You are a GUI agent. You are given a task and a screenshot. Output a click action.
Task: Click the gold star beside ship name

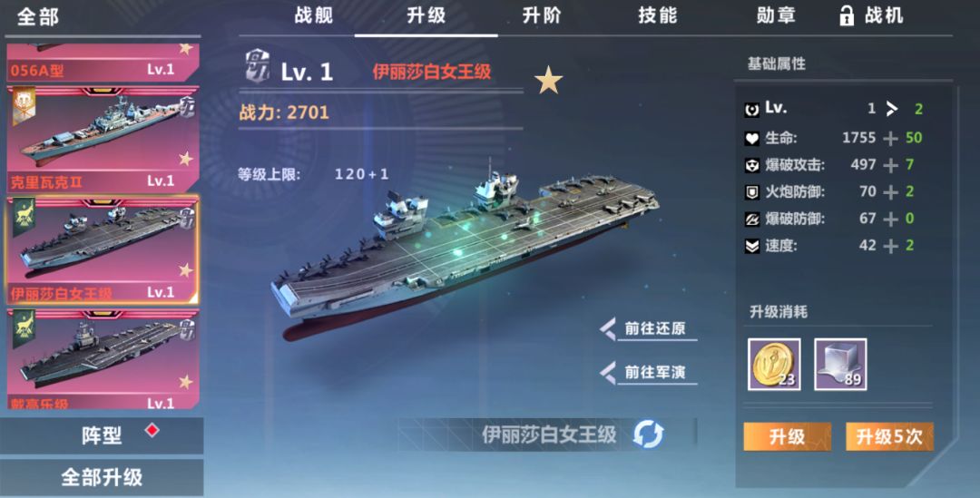[548, 81]
